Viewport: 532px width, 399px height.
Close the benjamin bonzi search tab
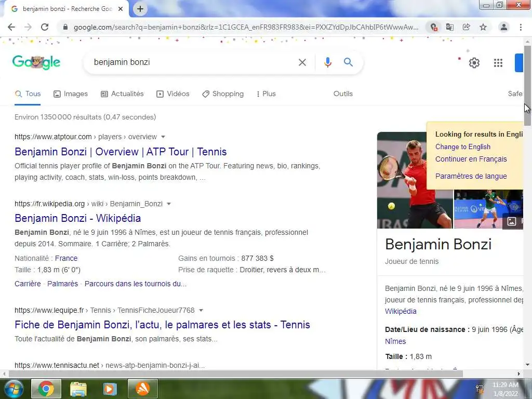pyautogui.click(x=121, y=9)
